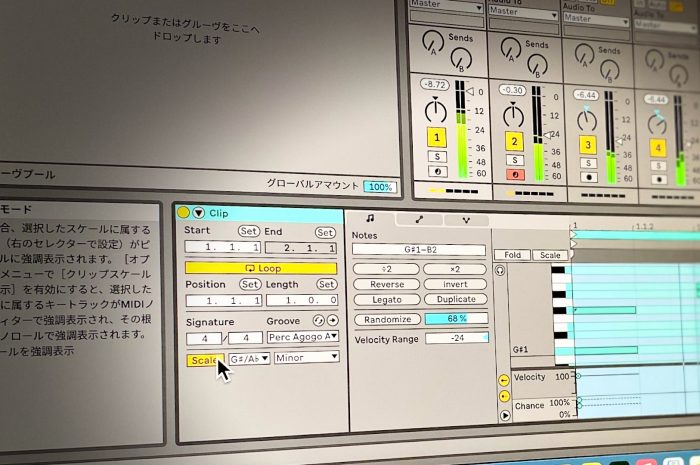The image size is (700, 465).
Task: Arm track 1 for recording
Action: click(438, 171)
